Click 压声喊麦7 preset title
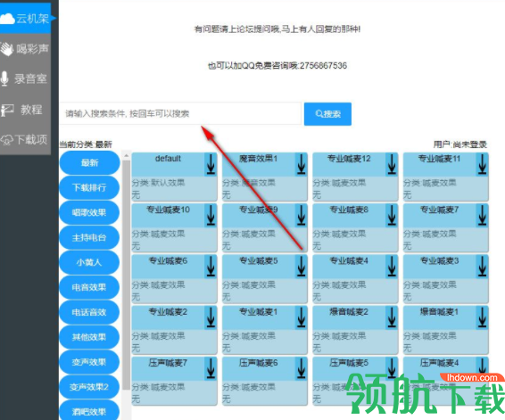 [x=168, y=363]
